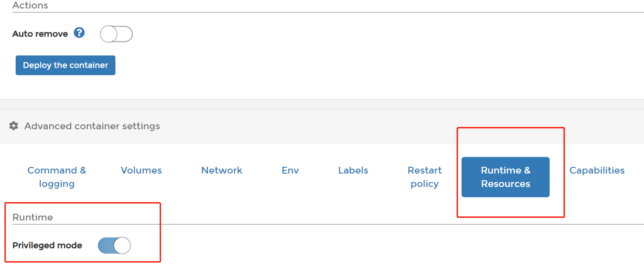Select the Env tab
644x267 pixels.
pyautogui.click(x=290, y=170)
